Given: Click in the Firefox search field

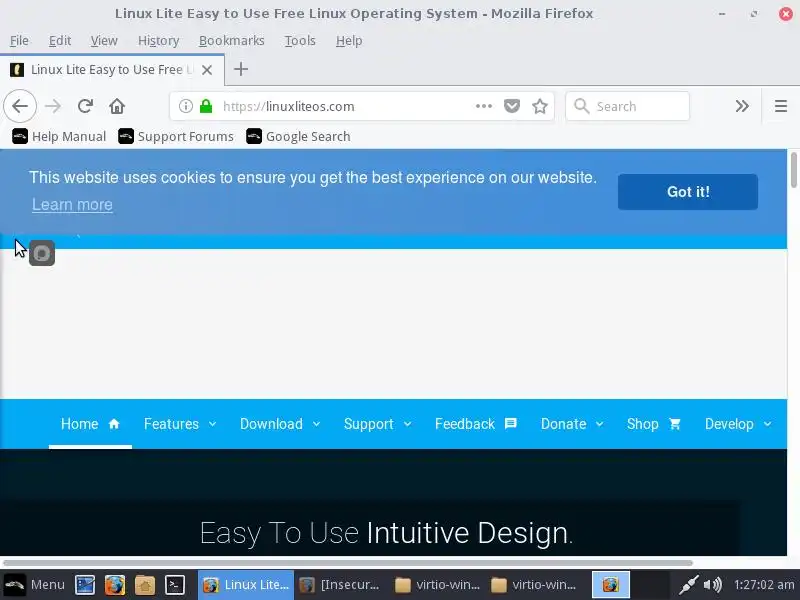Looking at the screenshot, I should coord(628,106).
